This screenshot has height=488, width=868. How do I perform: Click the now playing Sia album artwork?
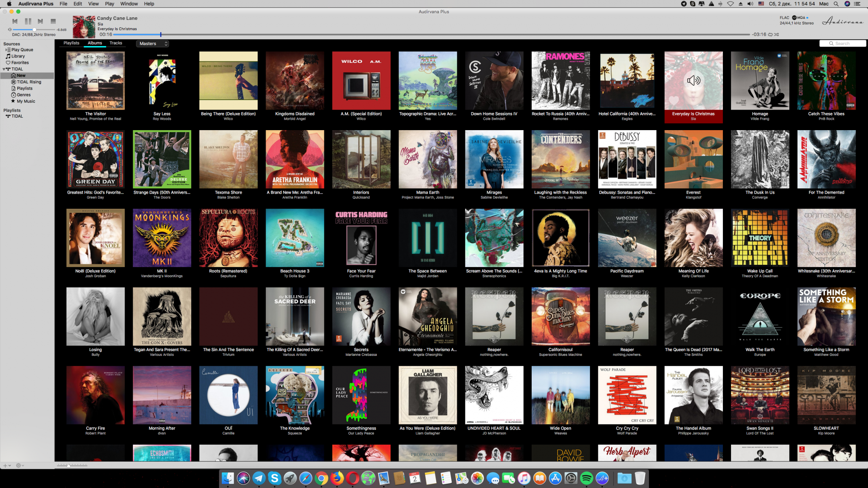click(x=84, y=27)
